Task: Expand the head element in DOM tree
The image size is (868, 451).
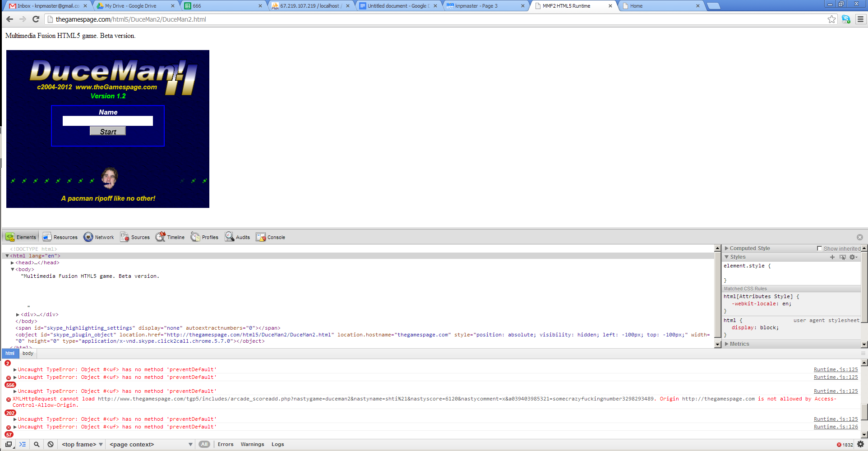Action: pyautogui.click(x=13, y=262)
